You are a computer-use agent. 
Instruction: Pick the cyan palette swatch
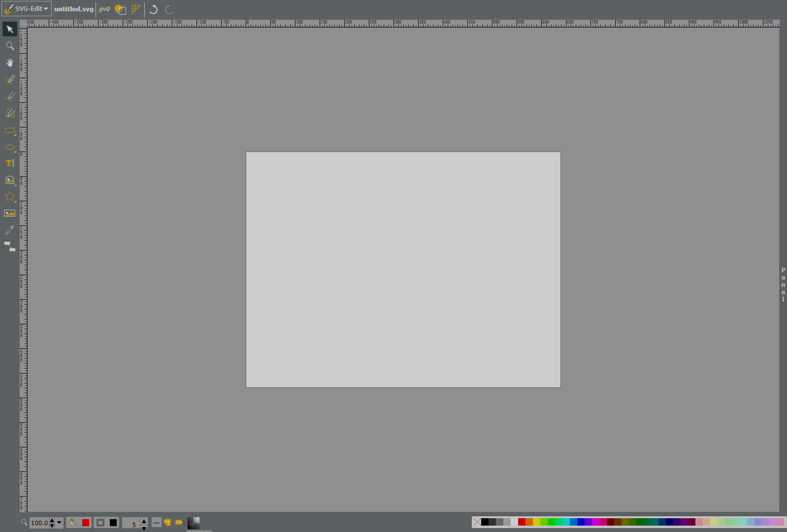(566, 522)
